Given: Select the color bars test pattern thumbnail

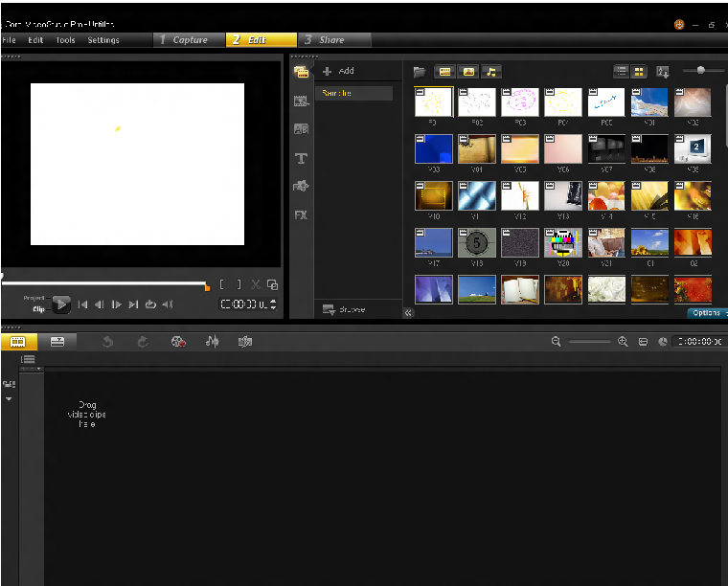Looking at the screenshot, I should (x=562, y=242).
